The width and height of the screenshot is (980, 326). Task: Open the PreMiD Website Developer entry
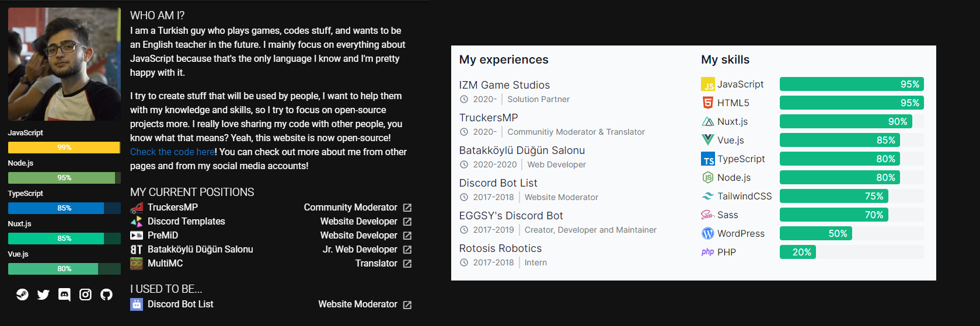coord(271,236)
